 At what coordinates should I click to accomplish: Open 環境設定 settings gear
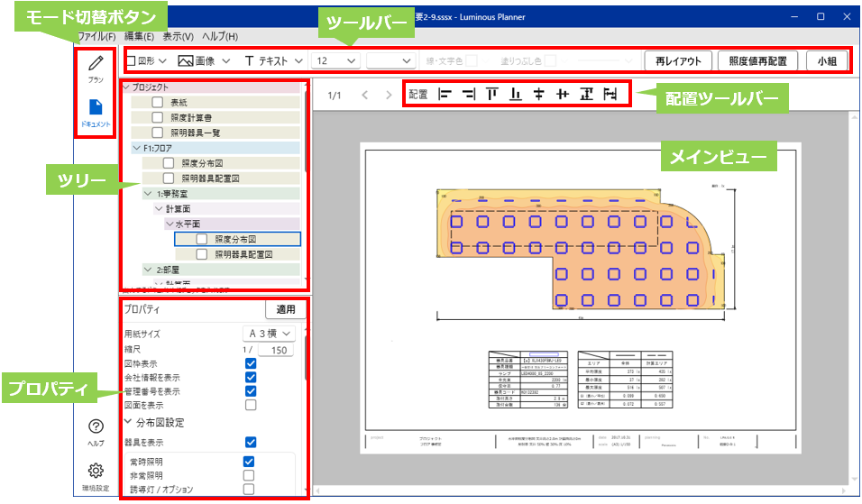pyautogui.click(x=96, y=475)
